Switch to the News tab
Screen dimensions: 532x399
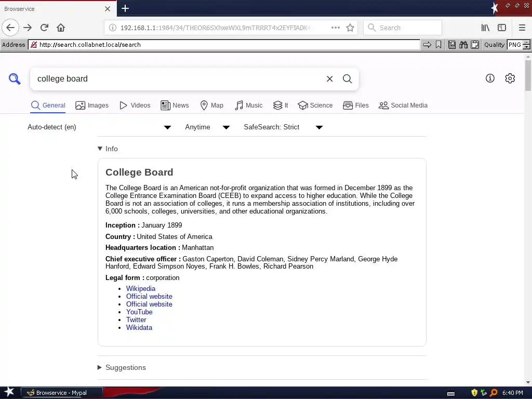click(x=175, y=105)
